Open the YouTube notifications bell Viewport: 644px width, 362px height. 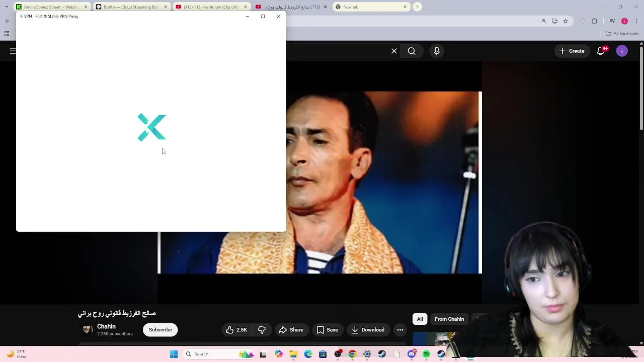601,51
